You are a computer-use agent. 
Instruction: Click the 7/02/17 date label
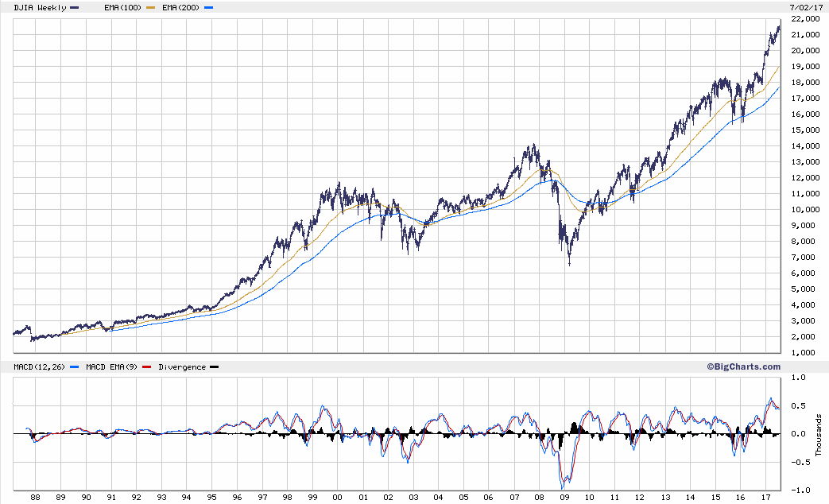click(806, 7)
